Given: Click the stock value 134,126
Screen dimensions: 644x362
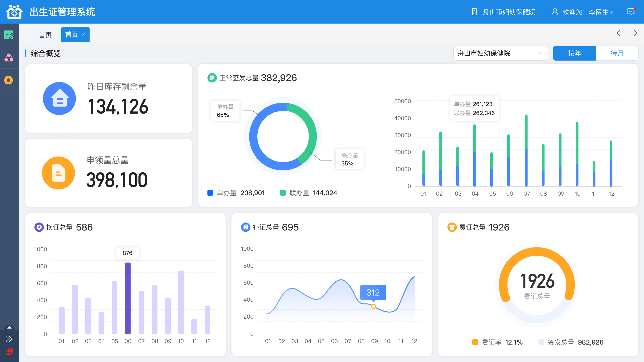Looking at the screenshot, I should pos(118,107).
